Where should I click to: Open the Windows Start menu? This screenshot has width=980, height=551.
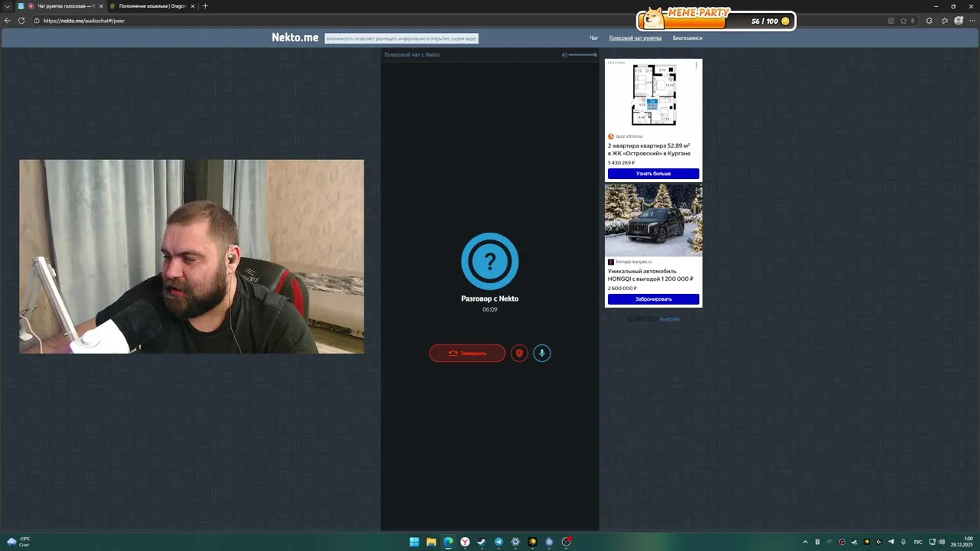414,542
